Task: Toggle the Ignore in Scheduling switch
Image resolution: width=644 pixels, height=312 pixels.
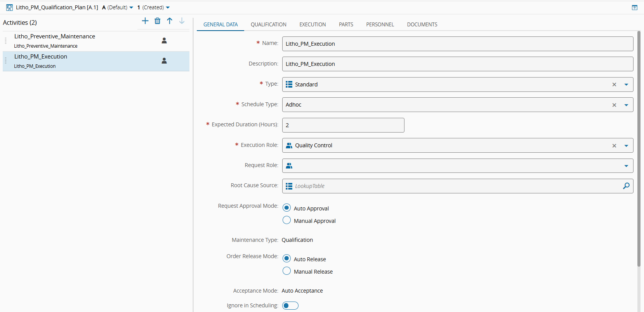Action: [x=290, y=306]
